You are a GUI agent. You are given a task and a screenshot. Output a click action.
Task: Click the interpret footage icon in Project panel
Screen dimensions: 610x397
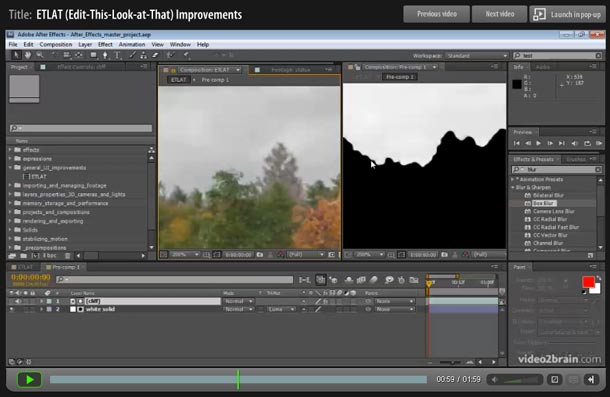click(x=12, y=256)
